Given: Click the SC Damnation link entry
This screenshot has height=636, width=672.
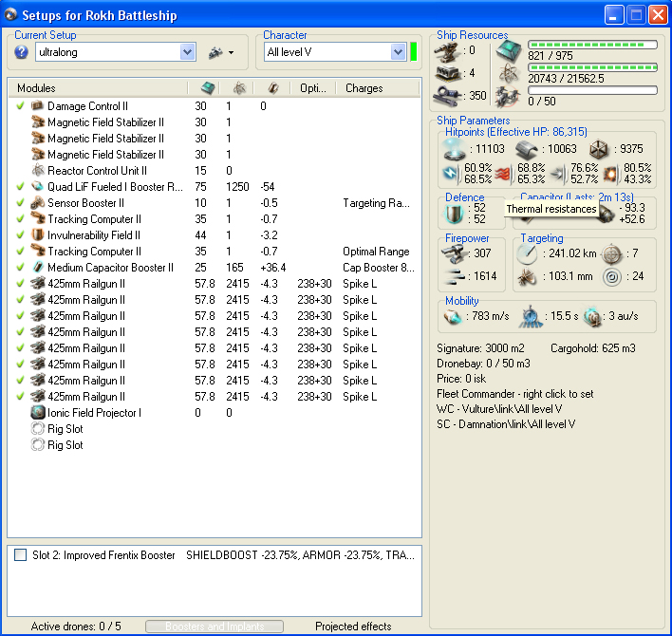Looking at the screenshot, I should (x=506, y=424).
